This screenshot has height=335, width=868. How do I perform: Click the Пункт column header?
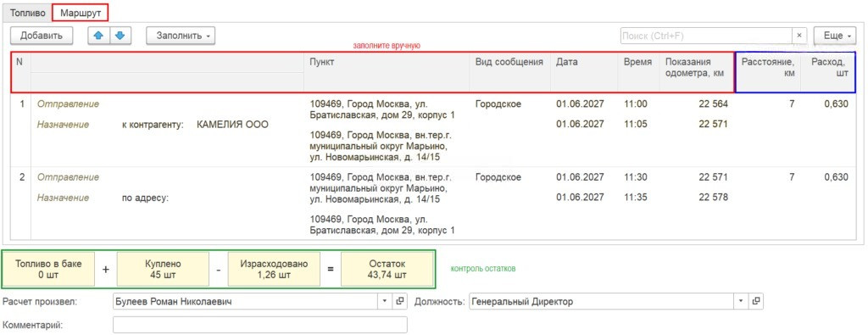[387, 73]
